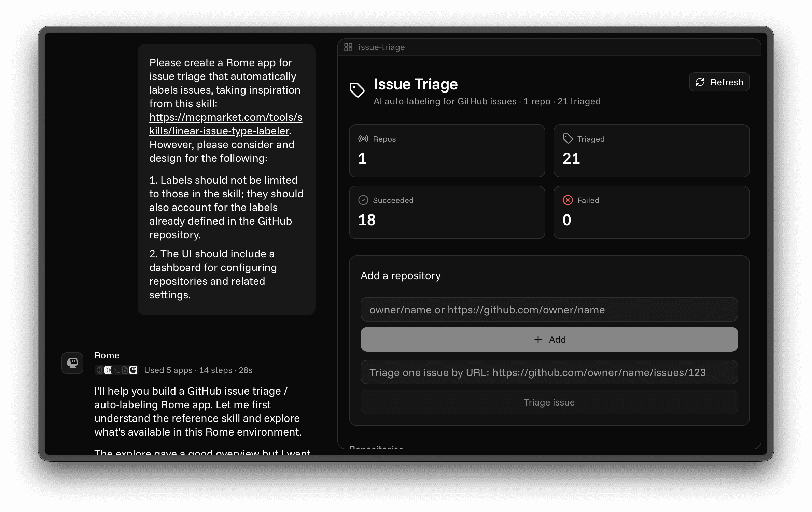This screenshot has width=812, height=512.
Task: Click the terminal prompt icon in steps row
Action: [116, 370]
